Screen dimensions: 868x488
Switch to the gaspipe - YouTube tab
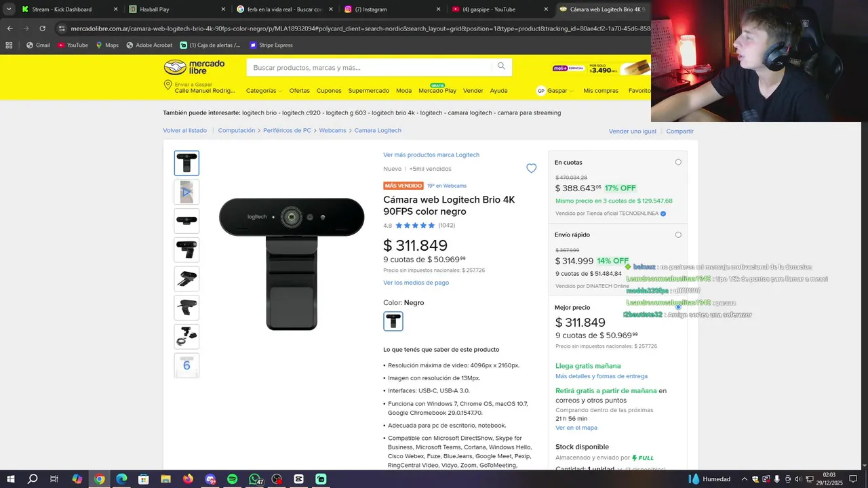tap(499, 9)
